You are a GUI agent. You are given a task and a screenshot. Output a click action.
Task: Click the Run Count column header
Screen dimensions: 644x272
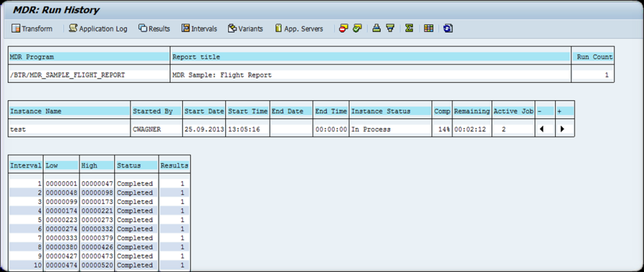(593, 57)
